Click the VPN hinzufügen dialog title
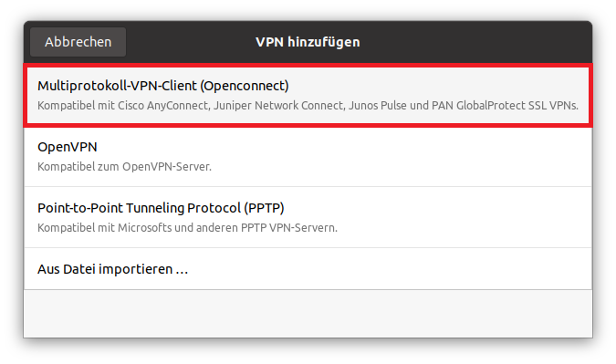 (x=308, y=42)
